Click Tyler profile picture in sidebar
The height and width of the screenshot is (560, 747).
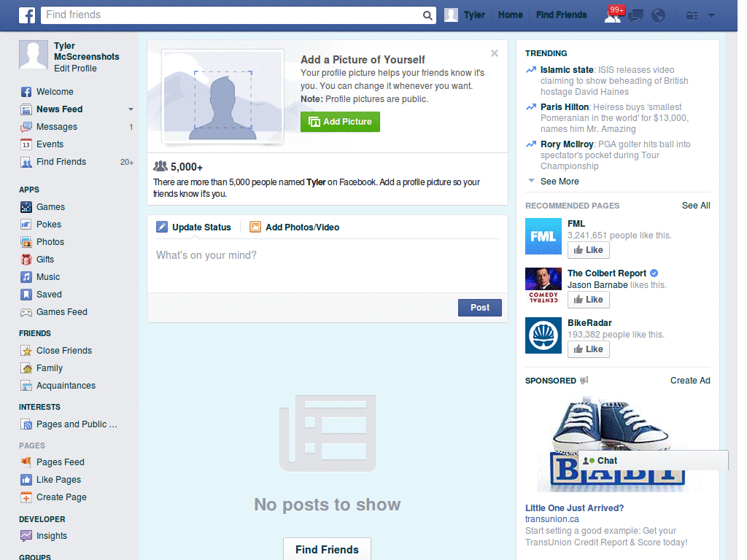[34, 55]
